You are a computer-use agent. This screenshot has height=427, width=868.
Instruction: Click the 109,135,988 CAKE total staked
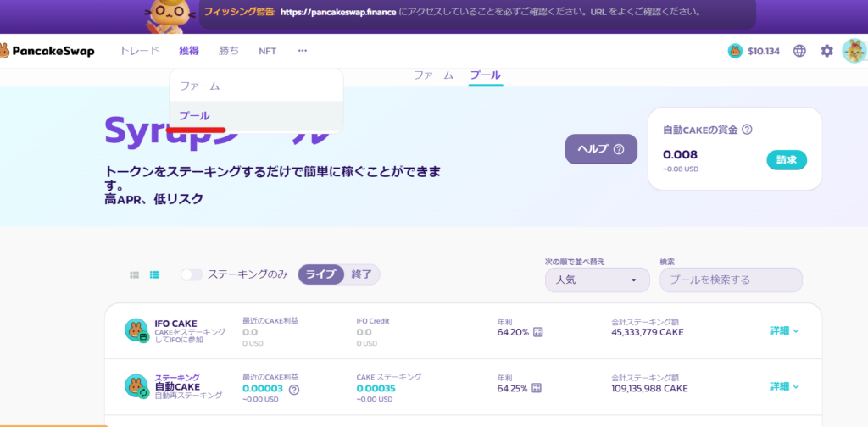coord(650,388)
